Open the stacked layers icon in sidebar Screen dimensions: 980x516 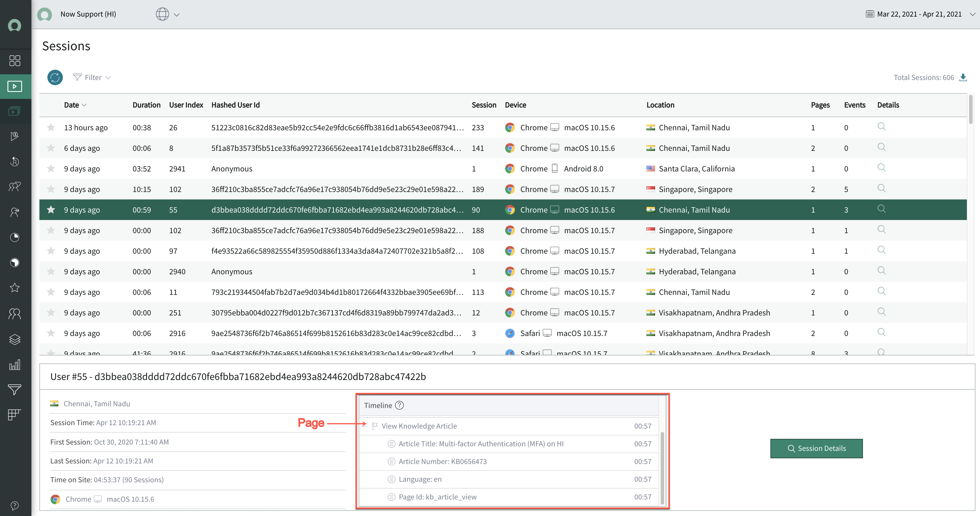15,339
